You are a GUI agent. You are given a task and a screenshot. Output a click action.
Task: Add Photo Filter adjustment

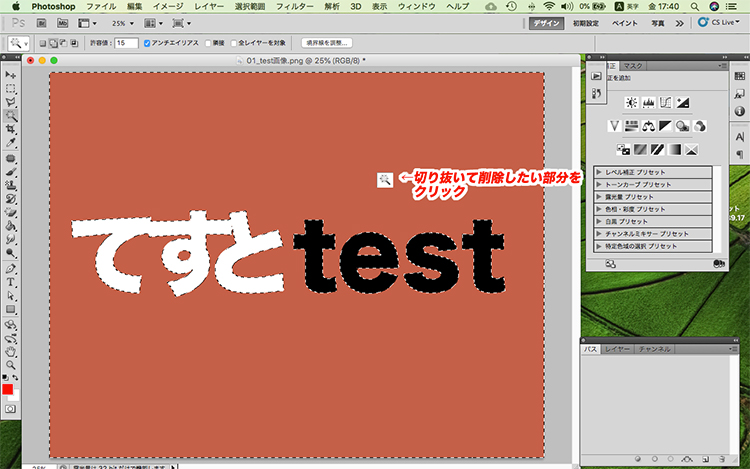point(683,126)
